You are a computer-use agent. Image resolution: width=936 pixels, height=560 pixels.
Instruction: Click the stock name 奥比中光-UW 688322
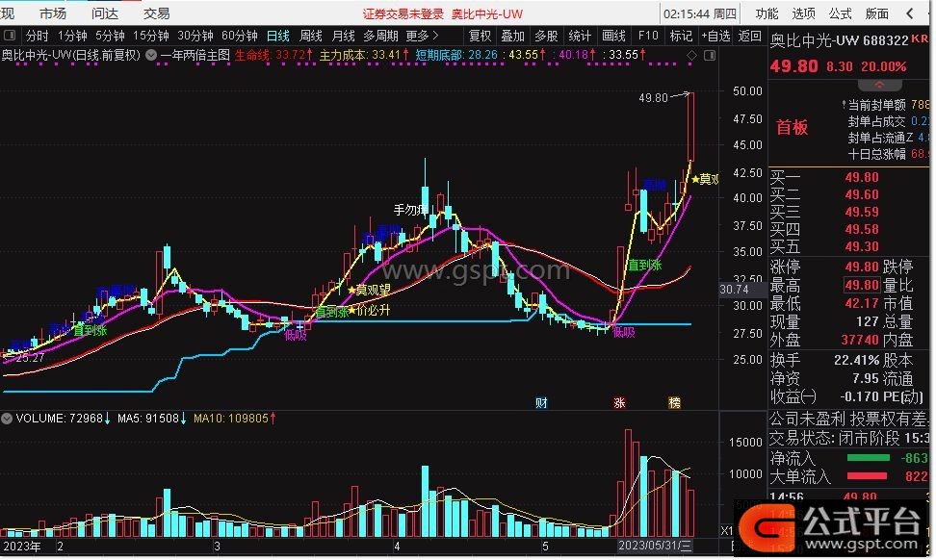[x=840, y=40]
